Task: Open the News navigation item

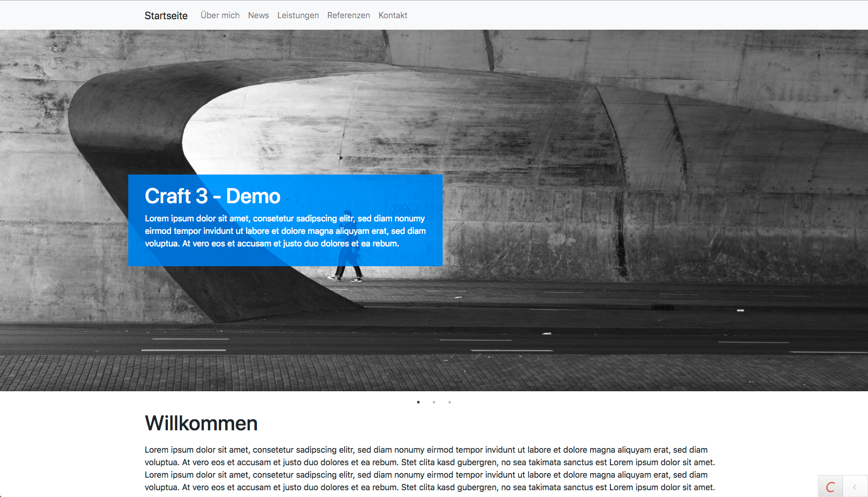Action: pyautogui.click(x=259, y=16)
